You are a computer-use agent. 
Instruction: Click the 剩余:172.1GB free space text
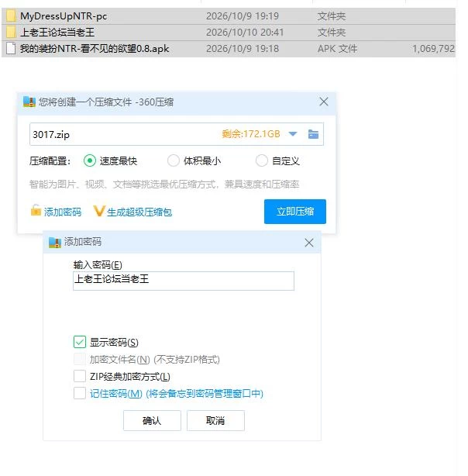pos(251,134)
